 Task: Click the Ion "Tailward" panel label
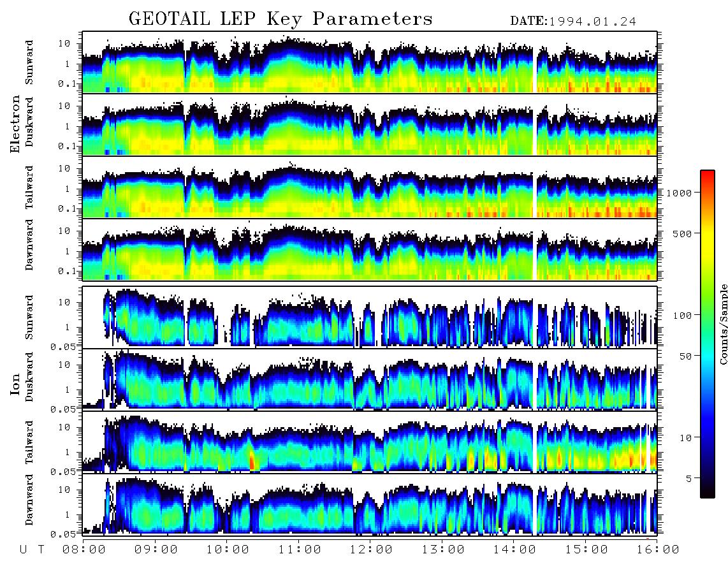29,442
